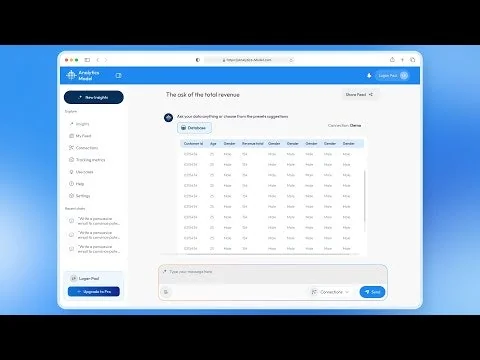Open My Feed in the sidebar
The height and width of the screenshot is (360, 480).
coord(80,136)
